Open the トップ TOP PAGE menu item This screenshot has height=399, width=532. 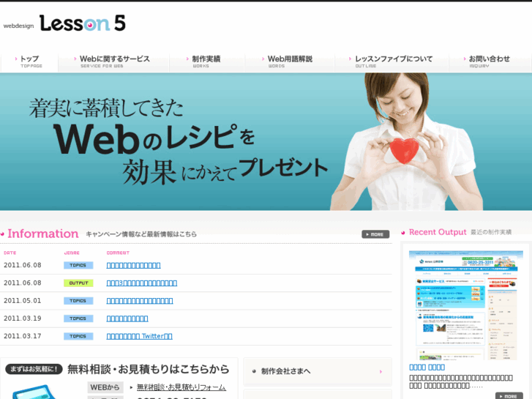[29, 61]
